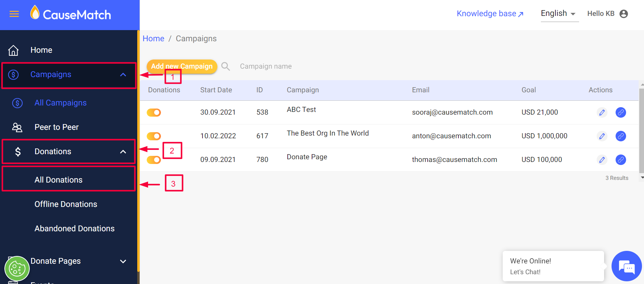
Task: Copy link for Donate Page campaign
Action: pos(621,160)
